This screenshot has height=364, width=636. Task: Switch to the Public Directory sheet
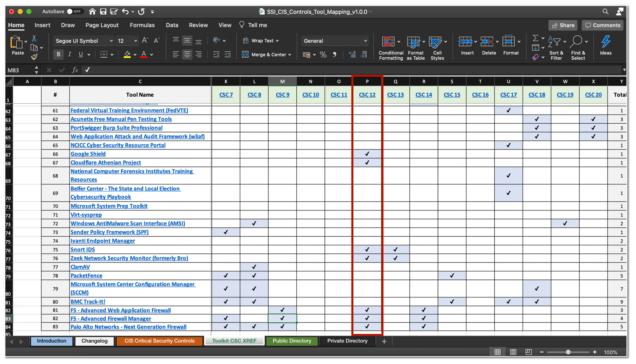point(292,341)
